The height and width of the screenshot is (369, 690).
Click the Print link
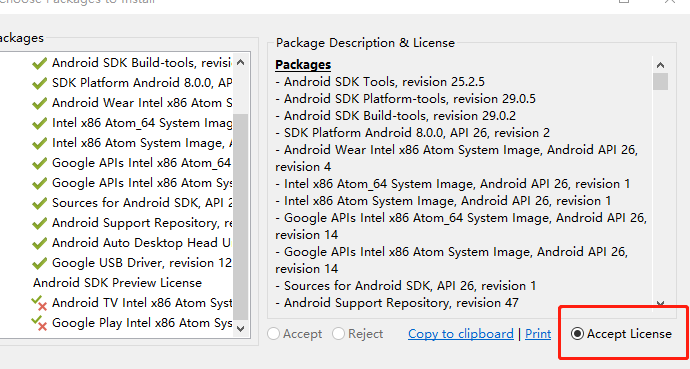pos(538,334)
